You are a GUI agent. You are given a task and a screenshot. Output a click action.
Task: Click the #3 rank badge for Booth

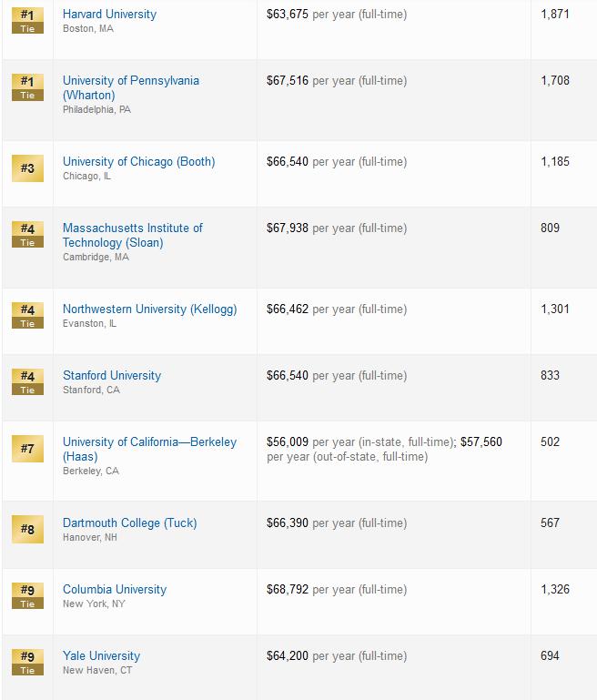tap(27, 168)
